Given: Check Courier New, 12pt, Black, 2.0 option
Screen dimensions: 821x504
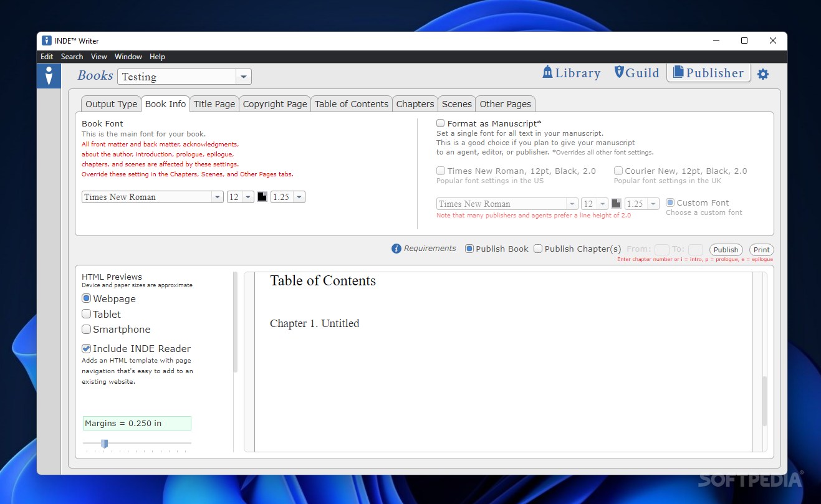Looking at the screenshot, I should [x=618, y=171].
